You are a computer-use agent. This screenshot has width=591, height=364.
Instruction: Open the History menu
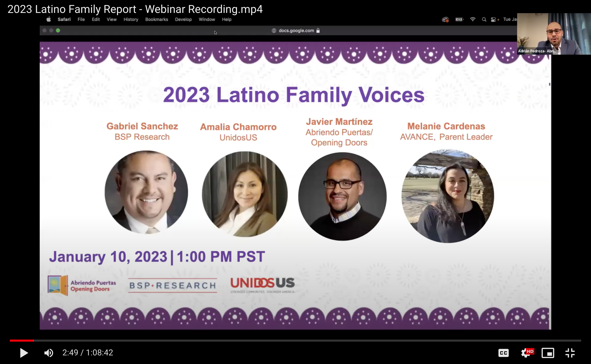[x=131, y=19]
